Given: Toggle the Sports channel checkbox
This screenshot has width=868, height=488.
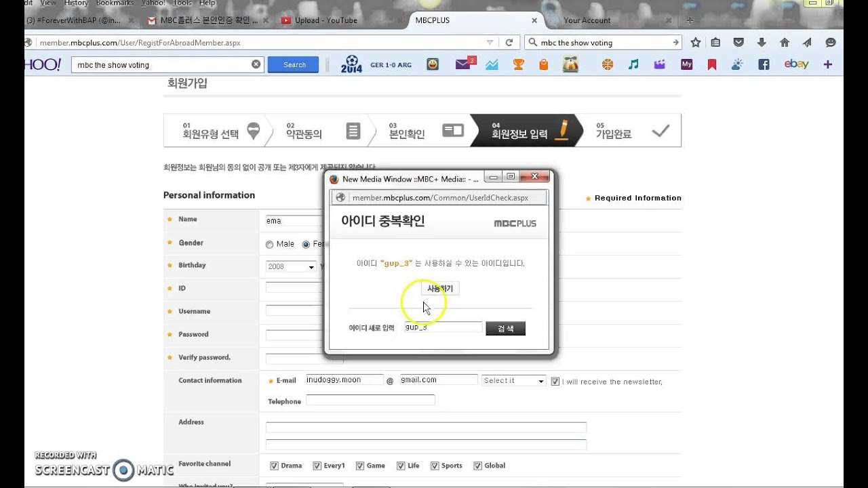Looking at the screenshot, I should tap(434, 466).
